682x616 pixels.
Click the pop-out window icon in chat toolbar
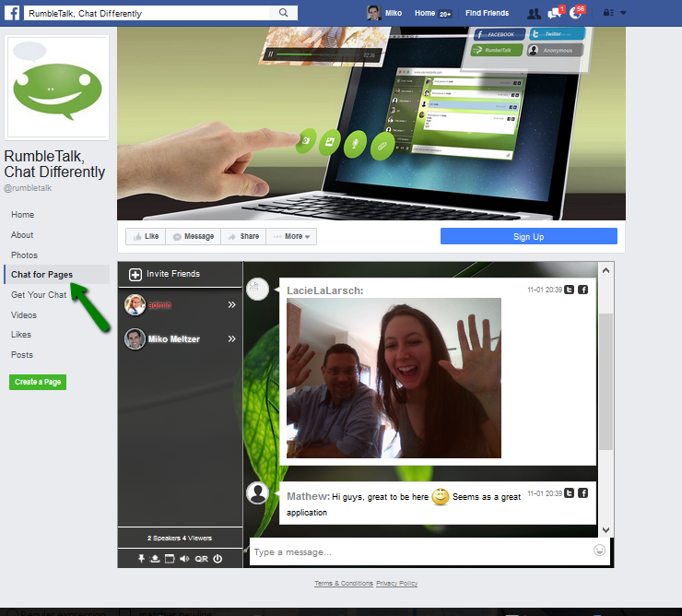point(170,559)
